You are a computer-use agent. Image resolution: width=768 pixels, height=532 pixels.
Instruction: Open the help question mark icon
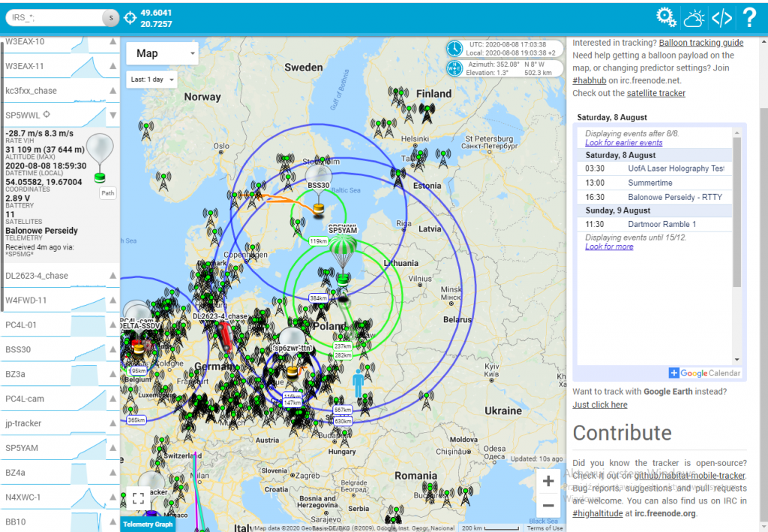(748, 17)
